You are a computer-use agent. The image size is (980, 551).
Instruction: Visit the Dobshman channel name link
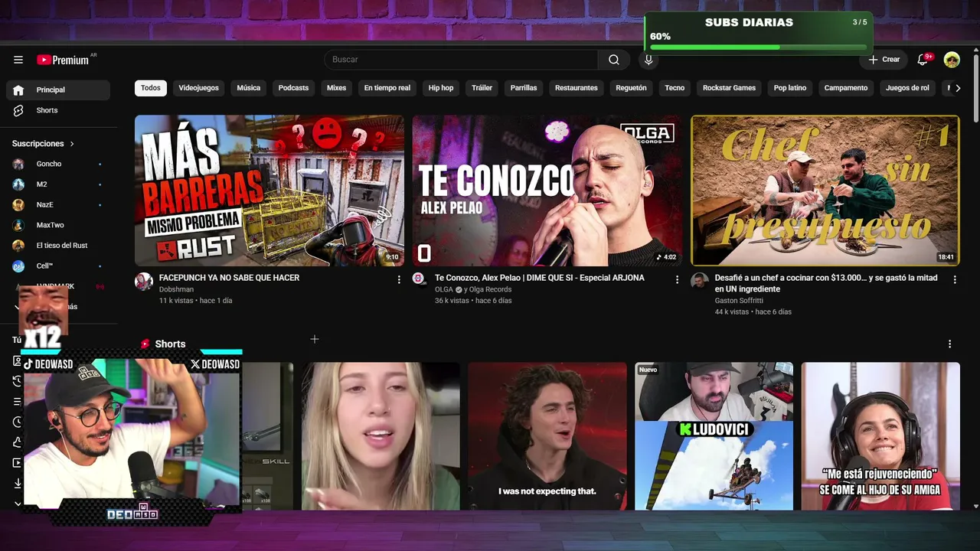(177, 289)
